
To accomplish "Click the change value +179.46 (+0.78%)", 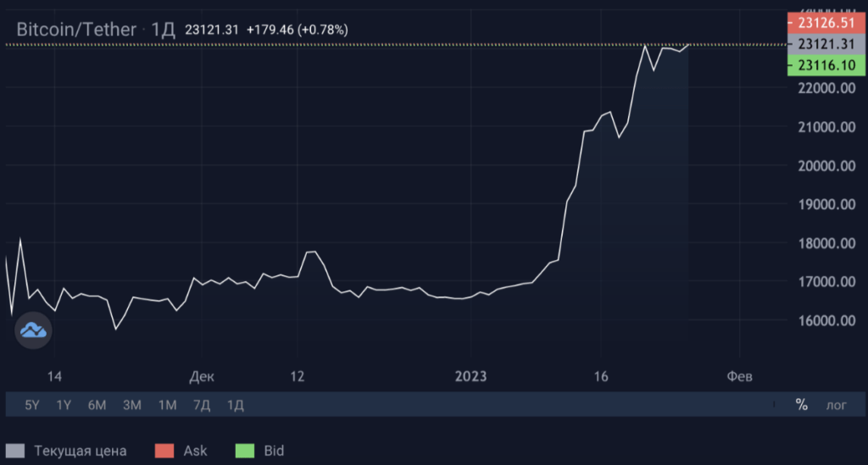I will pyautogui.click(x=298, y=30).
